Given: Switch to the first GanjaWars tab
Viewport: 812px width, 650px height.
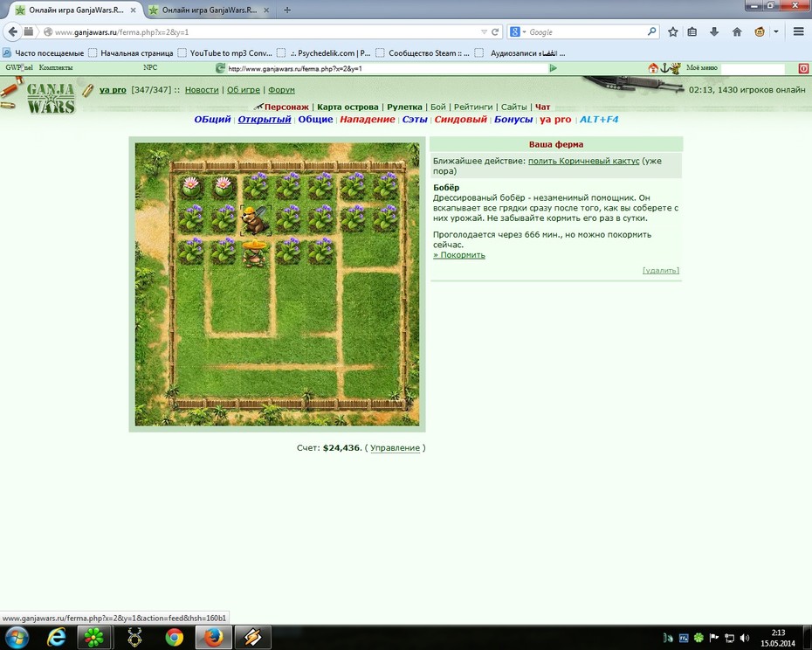Looking at the screenshot, I should (76, 10).
